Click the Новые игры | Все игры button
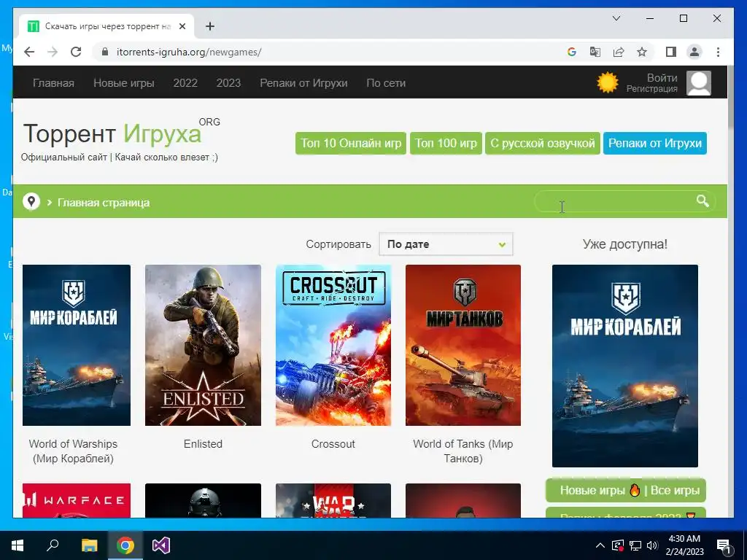The height and width of the screenshot is (560, 747). [x=625, y=491]
